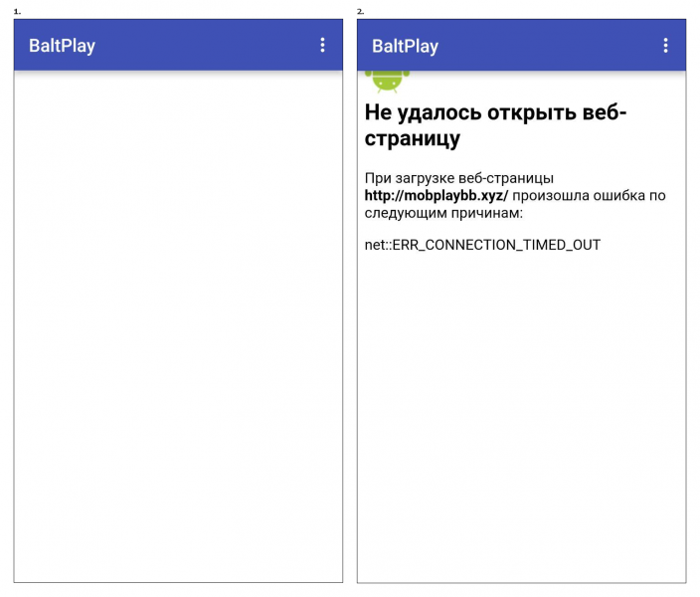Open the overflow menu in screenshot 1
Viewport: 700px width, 597px height.
[x=322, y=45]
